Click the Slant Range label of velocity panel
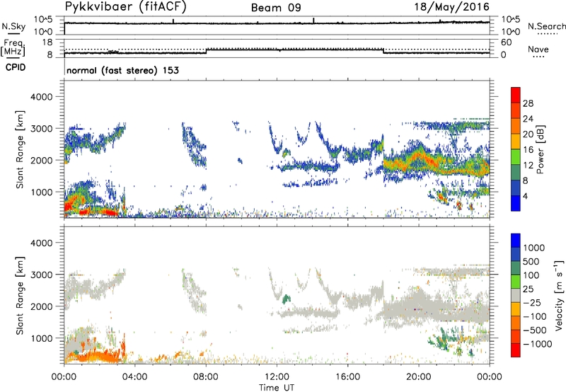566x392 pixels. pyautogui.click(x=20, y=295)
